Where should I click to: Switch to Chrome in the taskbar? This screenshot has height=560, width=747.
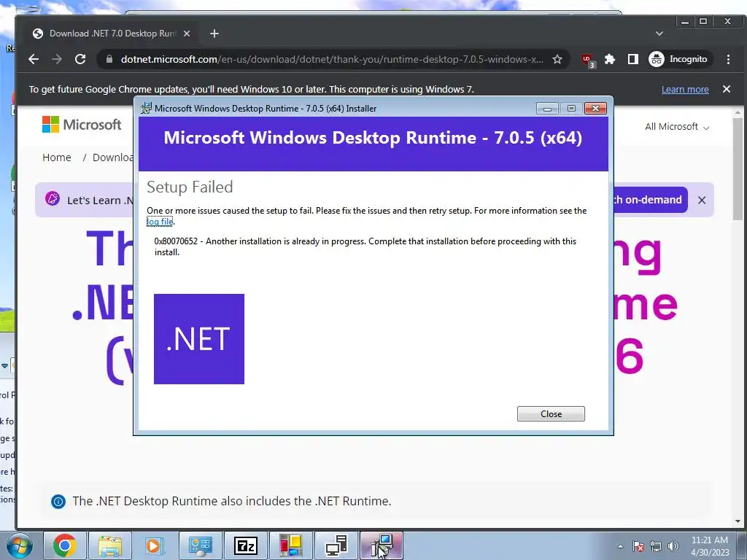point(65,545)
